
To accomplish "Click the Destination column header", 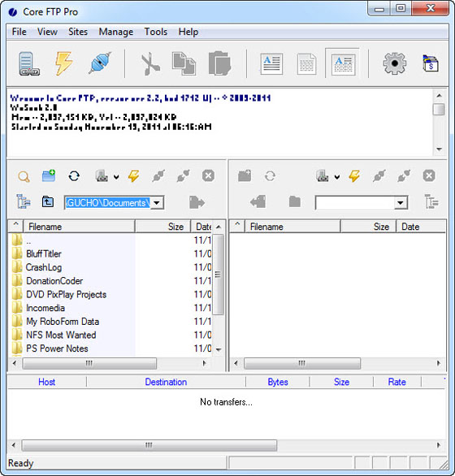I will tap(166, 382).
